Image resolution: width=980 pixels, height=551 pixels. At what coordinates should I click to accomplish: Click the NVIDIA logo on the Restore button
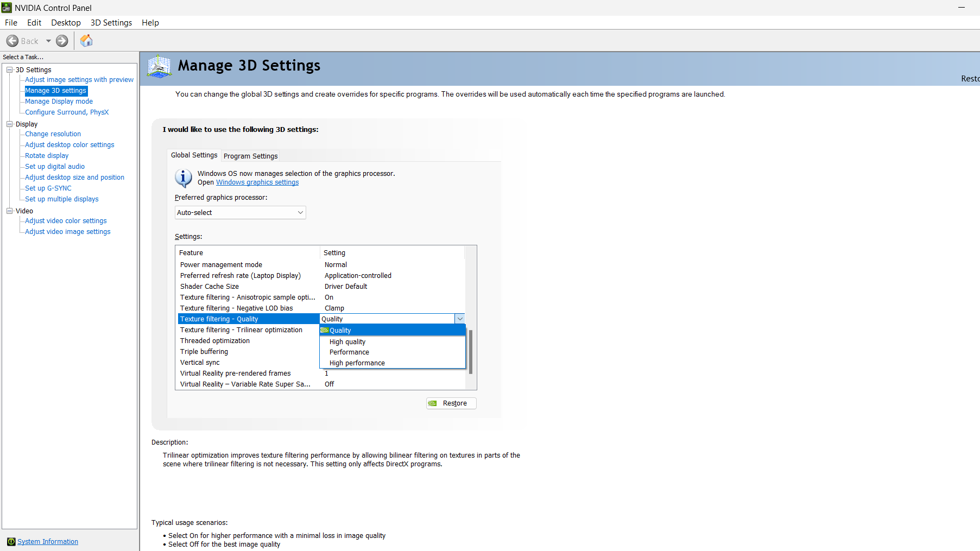[433, 403]
